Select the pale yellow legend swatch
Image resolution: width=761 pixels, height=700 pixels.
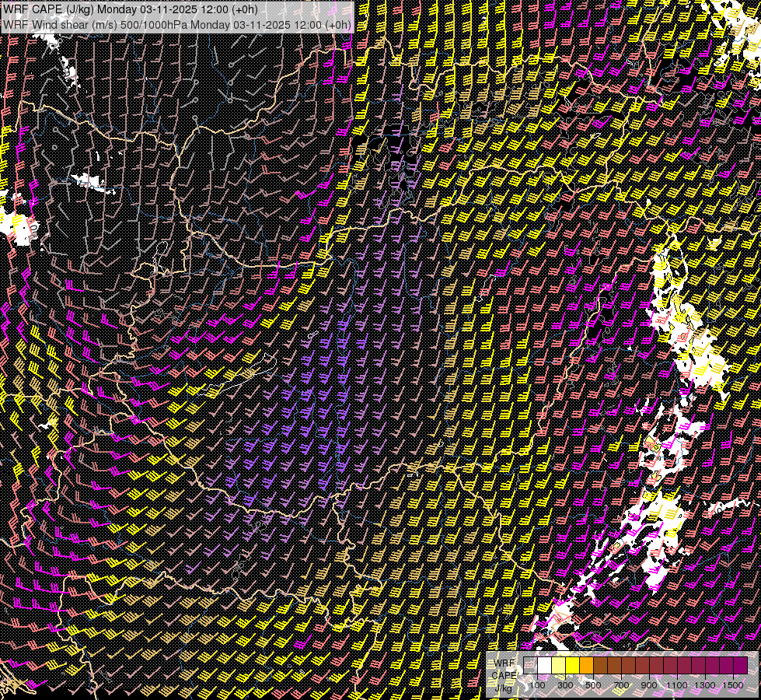click(x=558, y=665)
